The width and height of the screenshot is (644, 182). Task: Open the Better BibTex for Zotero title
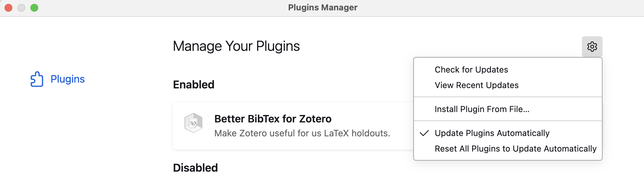tap(273, 119)
